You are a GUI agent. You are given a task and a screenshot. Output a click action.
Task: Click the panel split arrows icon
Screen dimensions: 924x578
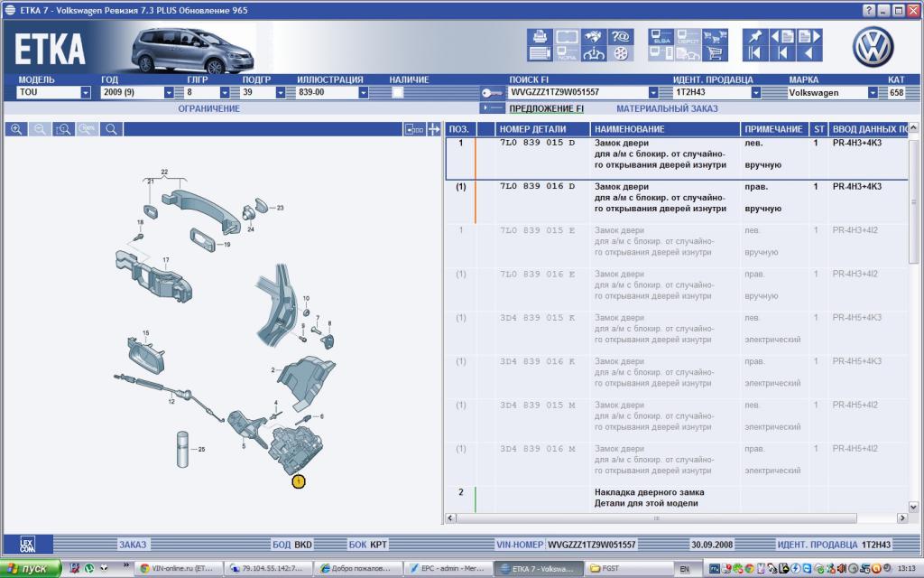point(434,129)
